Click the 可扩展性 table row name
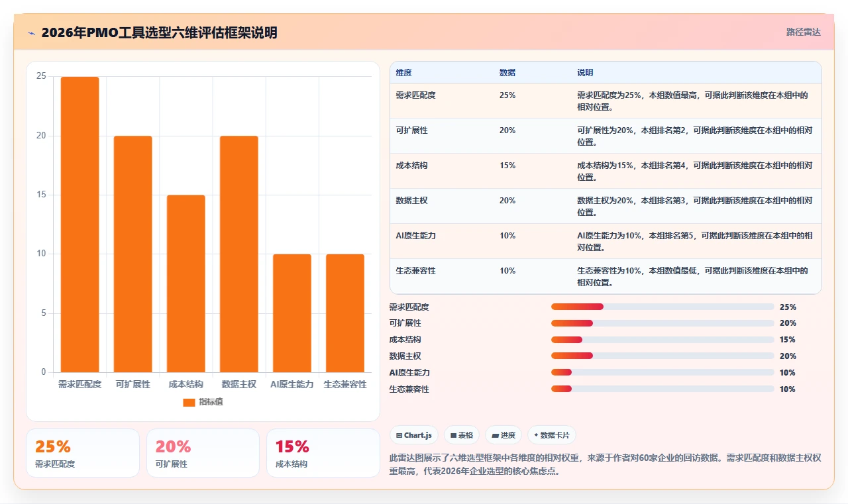 (411, 130)
